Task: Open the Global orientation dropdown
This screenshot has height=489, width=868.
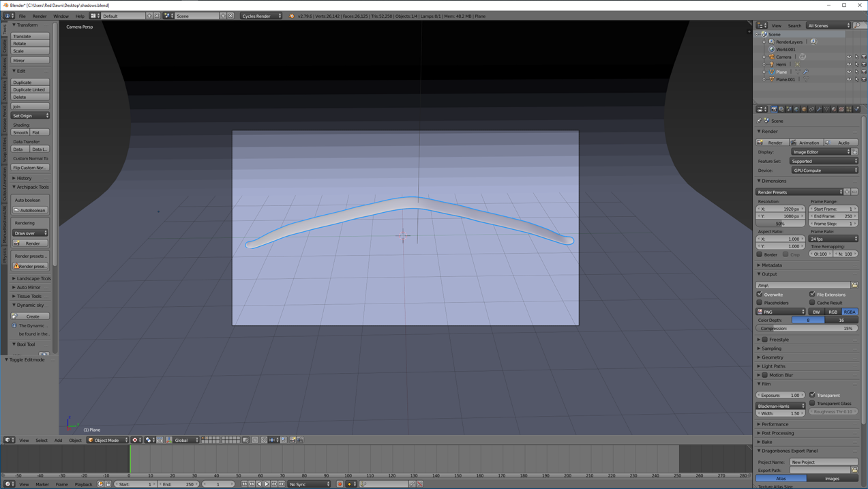Action: tap(185, 440)
